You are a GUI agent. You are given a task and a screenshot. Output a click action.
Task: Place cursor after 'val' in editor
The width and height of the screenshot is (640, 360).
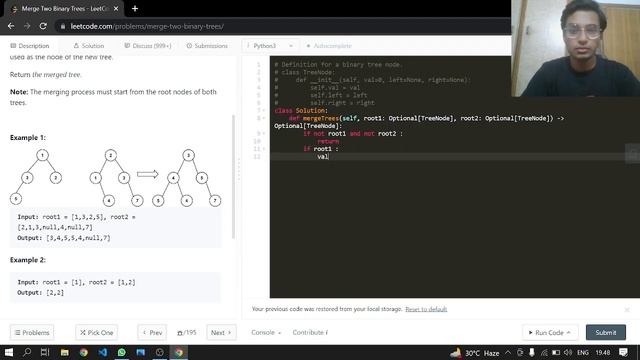click(329, 157)
